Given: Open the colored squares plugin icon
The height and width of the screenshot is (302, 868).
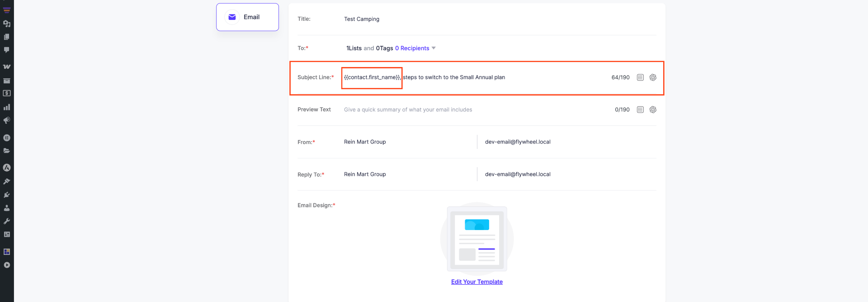Looking at the screenshot, I should [x=7, y=252].
